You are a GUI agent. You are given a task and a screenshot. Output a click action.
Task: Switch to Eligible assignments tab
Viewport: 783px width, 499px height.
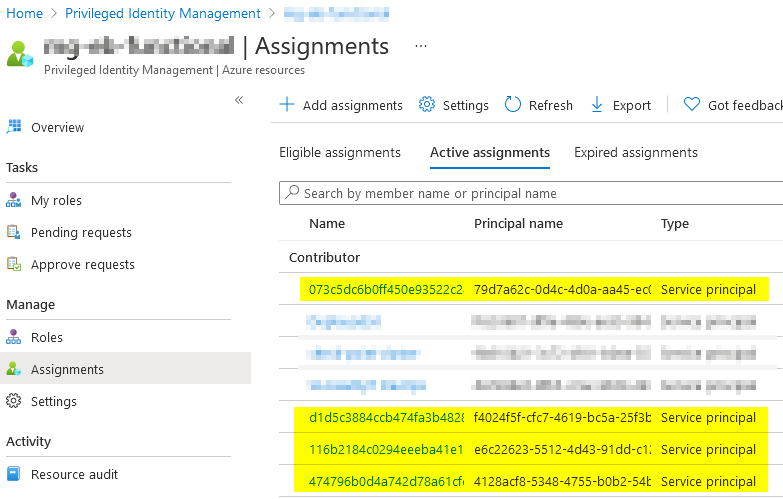[340, 152]
